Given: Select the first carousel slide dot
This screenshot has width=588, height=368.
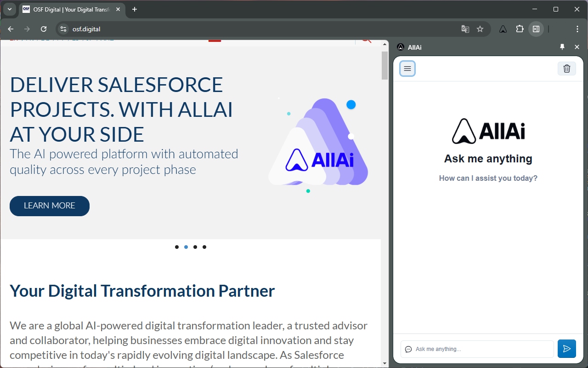Looking at the screenshot, I should click(x=177, y=247).
